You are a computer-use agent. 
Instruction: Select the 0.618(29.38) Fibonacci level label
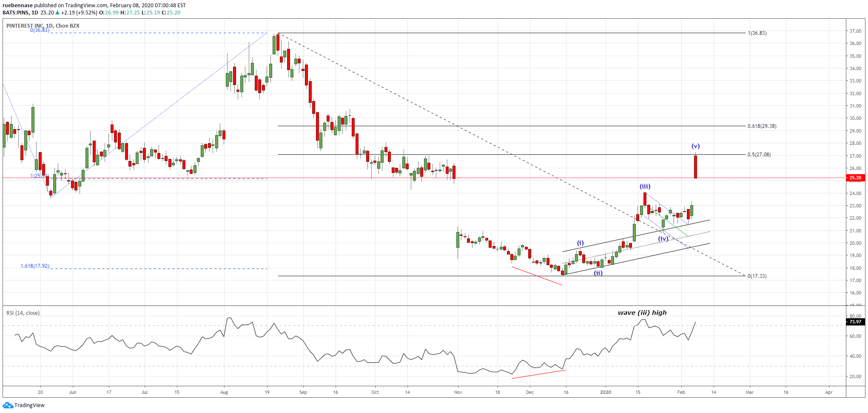[x=762, y=126]
